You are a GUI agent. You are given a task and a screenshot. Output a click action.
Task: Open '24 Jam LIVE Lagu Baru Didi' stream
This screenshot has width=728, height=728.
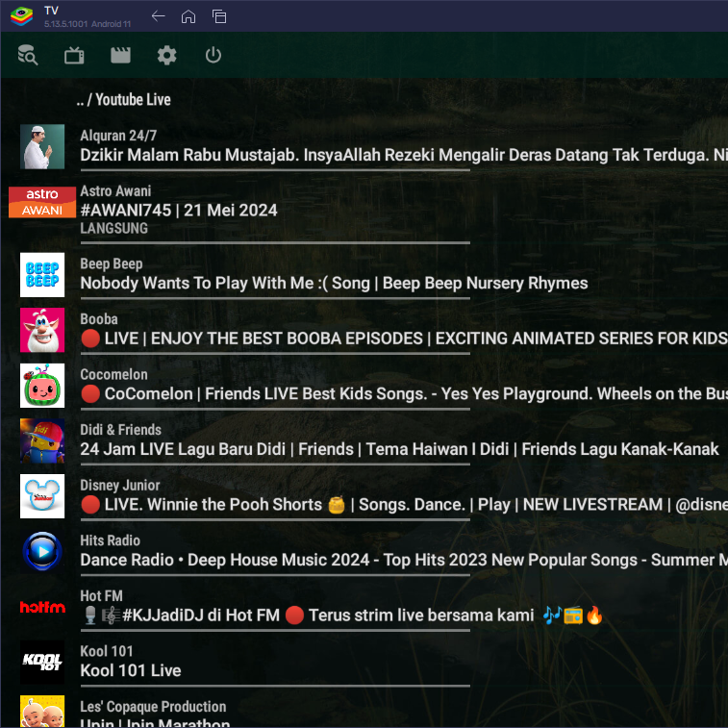pos(399,449)
